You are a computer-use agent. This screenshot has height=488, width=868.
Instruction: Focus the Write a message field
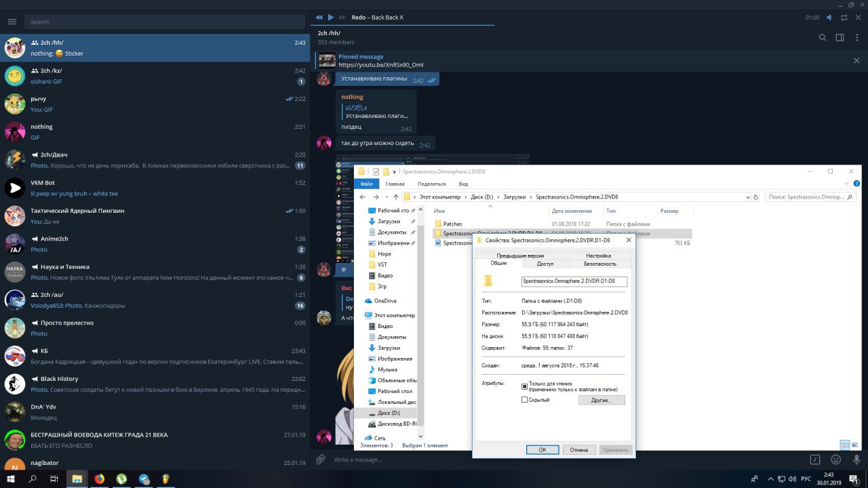coord(568,460)
